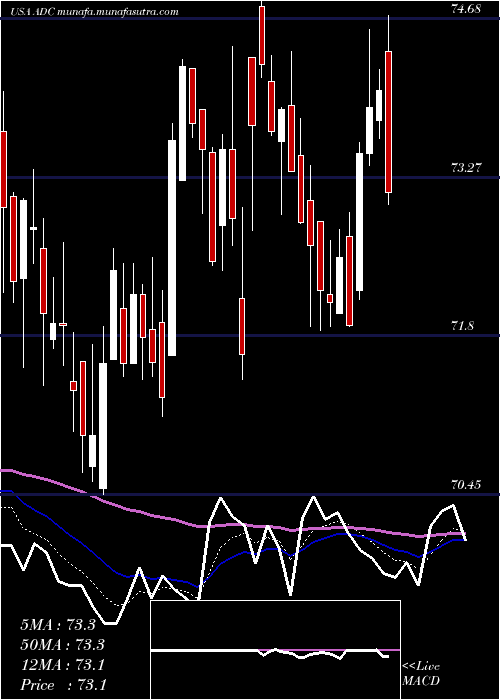Click inside the Live MACD inset chart
500x700 pixels.
tap(275, 650)
